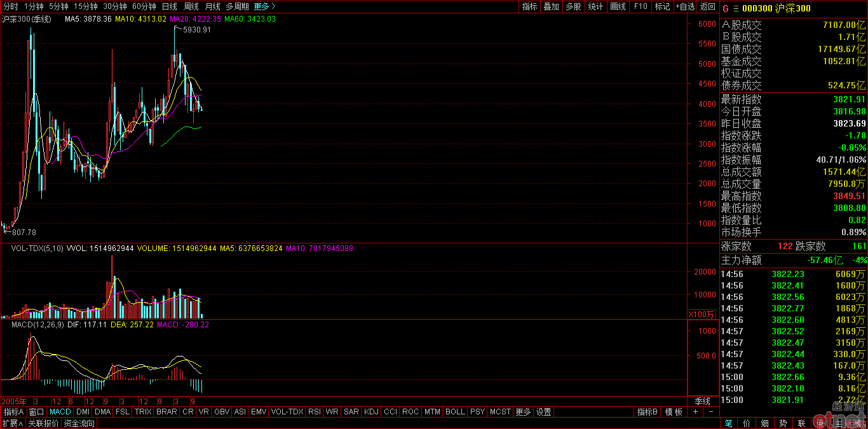This screenshot has width=868, height=429.
Task: Open 更多 indicators in bottom bar
Action: pos(523,412)
